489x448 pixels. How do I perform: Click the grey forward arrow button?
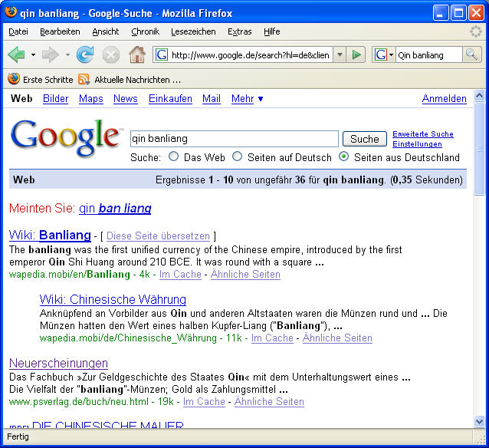51,55
